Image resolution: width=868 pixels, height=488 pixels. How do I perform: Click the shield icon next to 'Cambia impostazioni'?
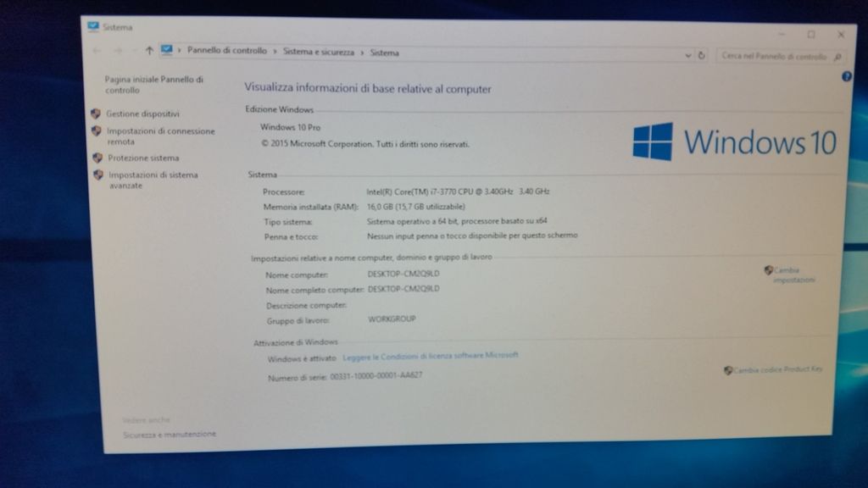coord(768,270)
